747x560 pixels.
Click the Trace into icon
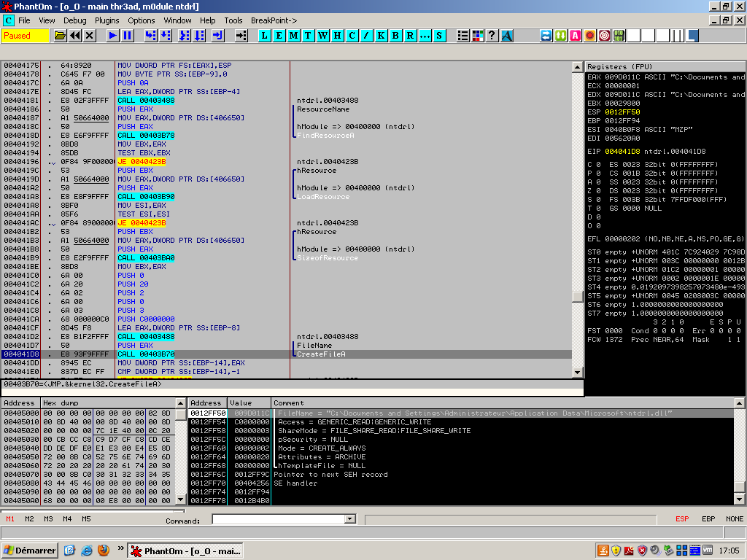(x=185, y=36)
